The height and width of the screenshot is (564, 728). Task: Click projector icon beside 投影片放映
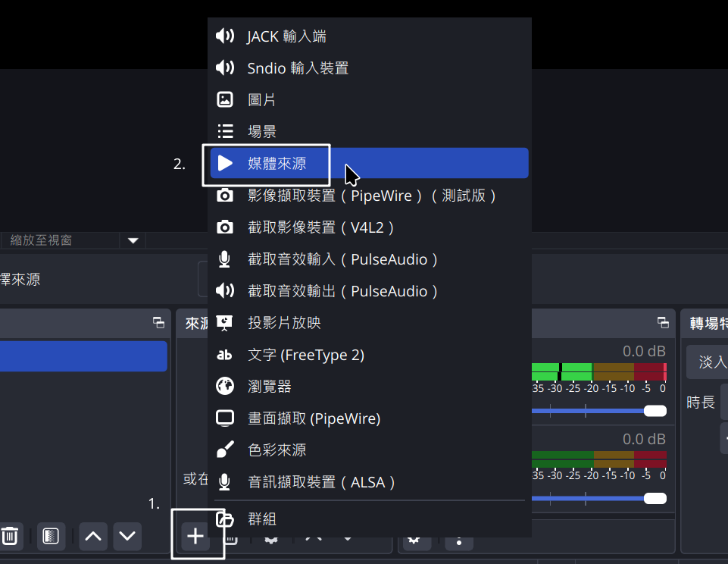pyautogui.click(x=225, y=323)
